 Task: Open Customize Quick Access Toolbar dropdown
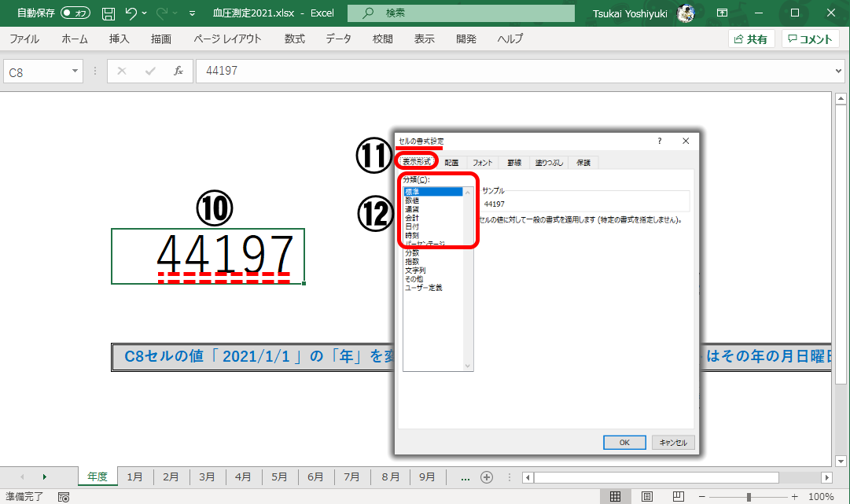coord(192,13)
